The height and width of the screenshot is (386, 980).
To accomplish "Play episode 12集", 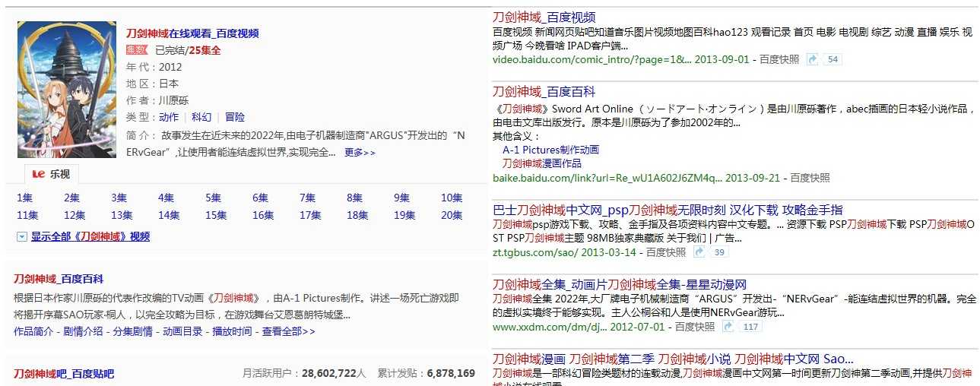I will (75, 215).
